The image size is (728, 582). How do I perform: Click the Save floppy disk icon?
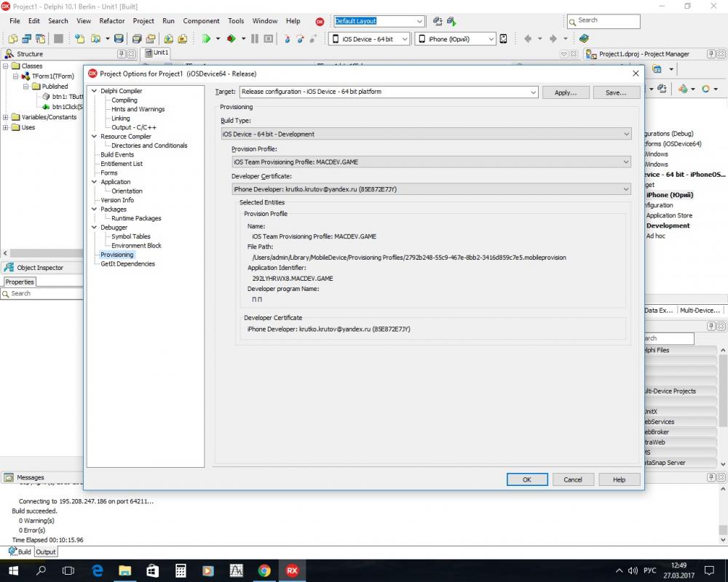pos(119,39)
